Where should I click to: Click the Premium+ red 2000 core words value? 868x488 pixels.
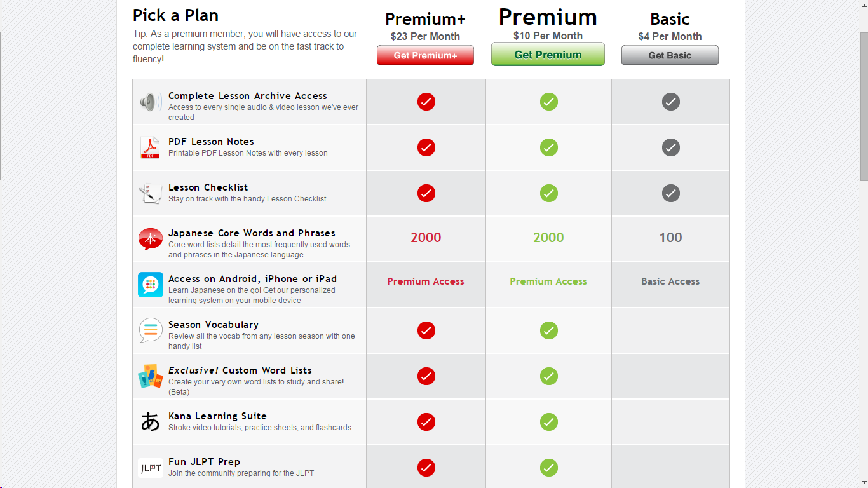(x=426, y=238)
